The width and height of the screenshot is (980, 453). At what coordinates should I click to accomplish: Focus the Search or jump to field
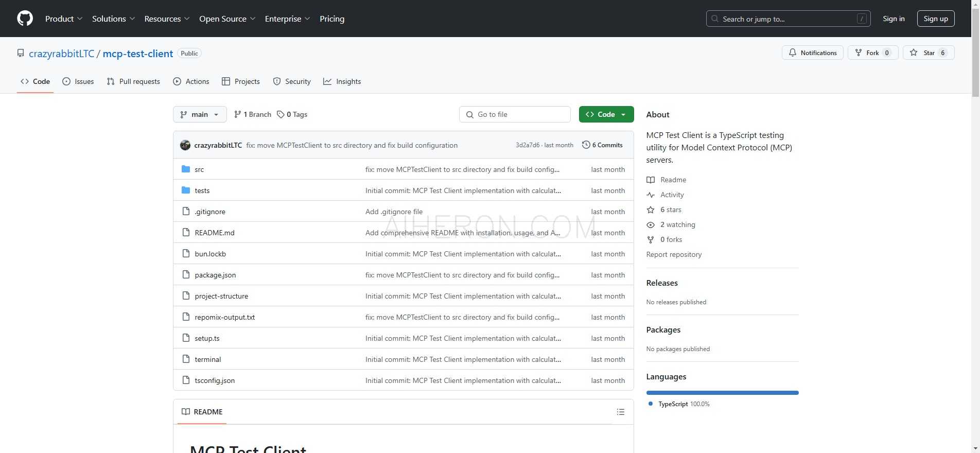(789, 19)
